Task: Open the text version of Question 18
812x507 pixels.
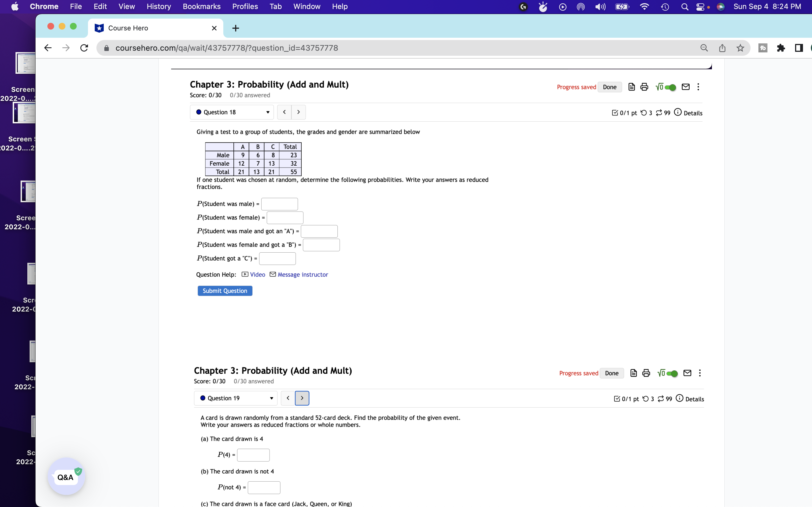Action: (x=631, y=87)
